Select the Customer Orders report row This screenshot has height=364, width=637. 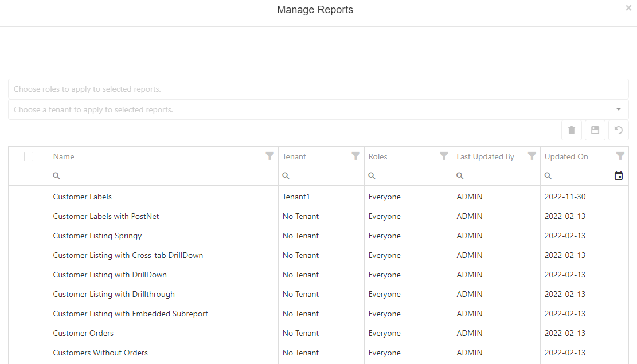83,333
